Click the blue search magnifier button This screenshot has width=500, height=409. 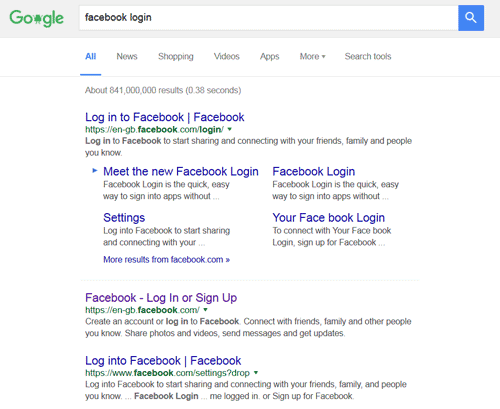pos(471,18)
